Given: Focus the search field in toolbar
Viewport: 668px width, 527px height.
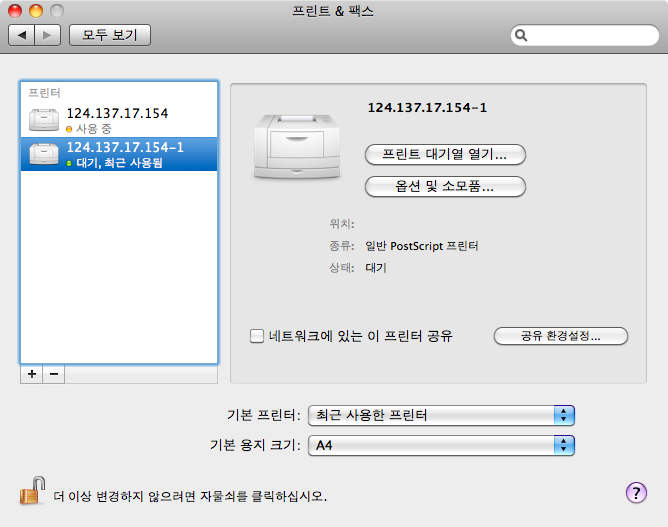Looking at the screenshot, I should [584, 35].
